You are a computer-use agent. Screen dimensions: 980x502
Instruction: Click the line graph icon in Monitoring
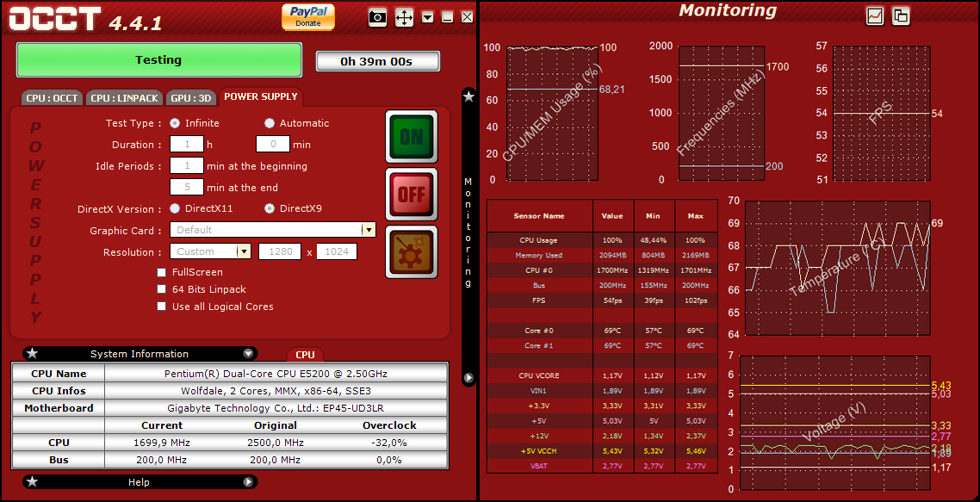(x=875, y=15)
